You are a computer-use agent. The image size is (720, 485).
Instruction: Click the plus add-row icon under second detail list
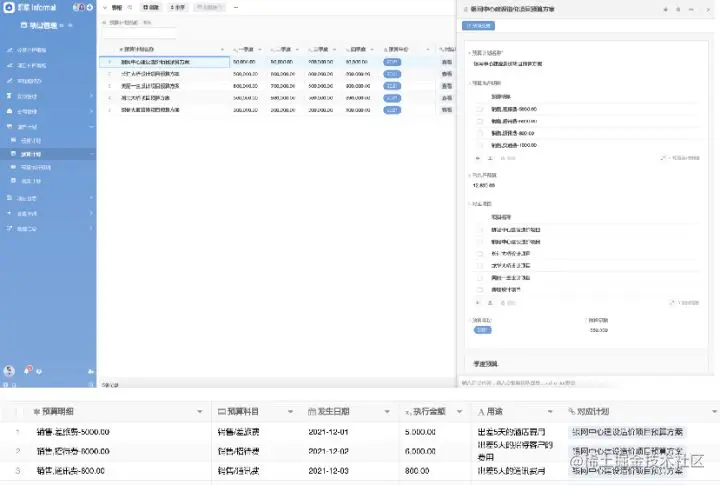(478, 303)
